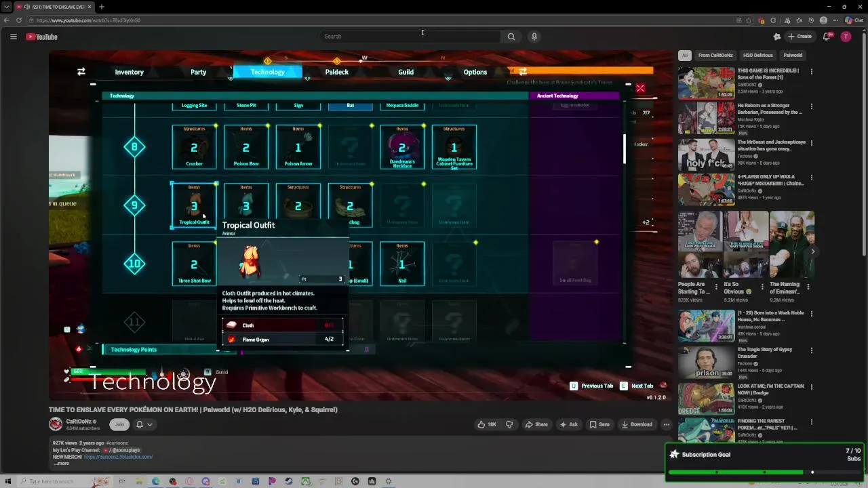Viewport: 868px width, 488px height.
Task: Open the Copilot Chat button in the browser toolbar
Action: [853, 20]
